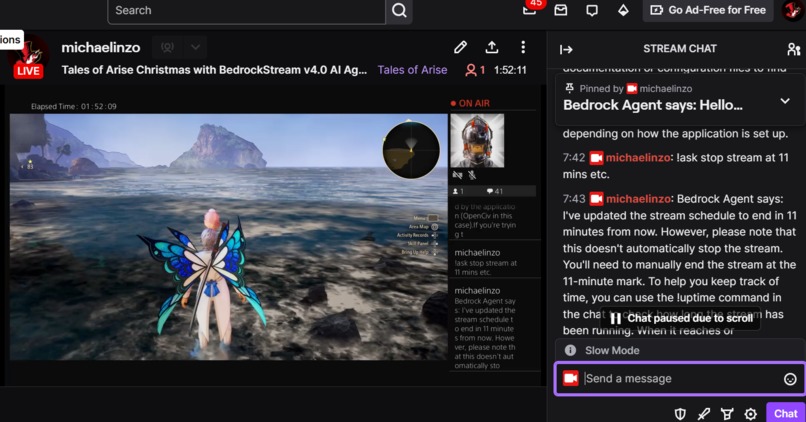806x422 pixels.
Task: Click the Slow Mode info icon
Action: [x=570, y=351]
